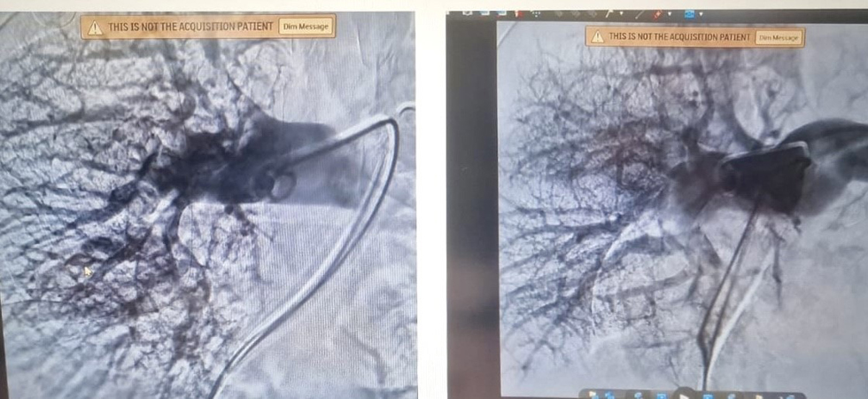Select the white pointer tool in top toolbar
Image resolution: width=868 pixels, height=399 pixels.
coord(609,13)
